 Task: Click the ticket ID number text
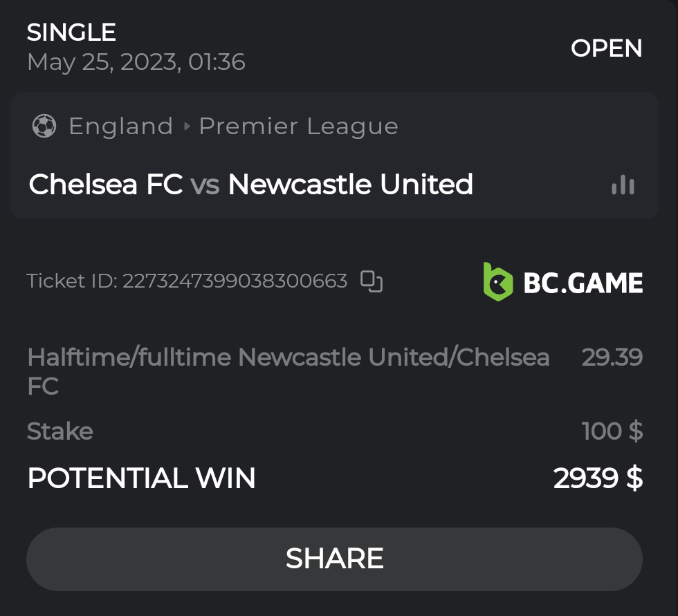pyautogui.click(x=235, y=281)
